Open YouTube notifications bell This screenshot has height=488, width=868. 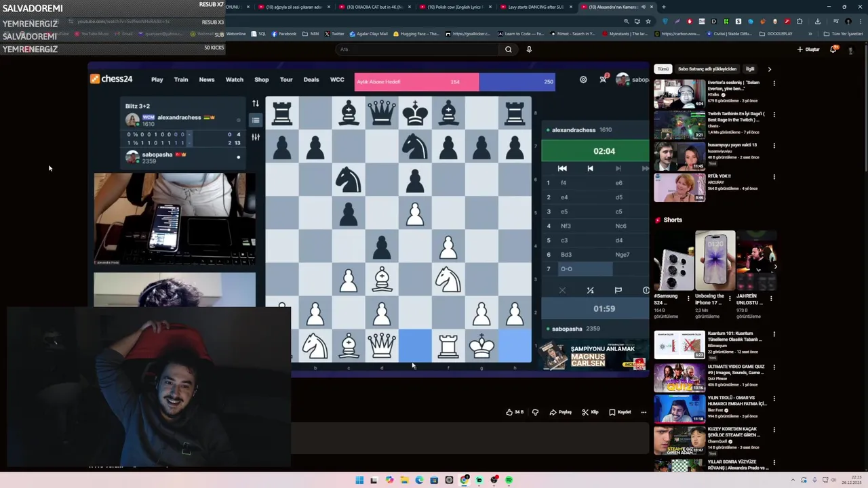833,49
